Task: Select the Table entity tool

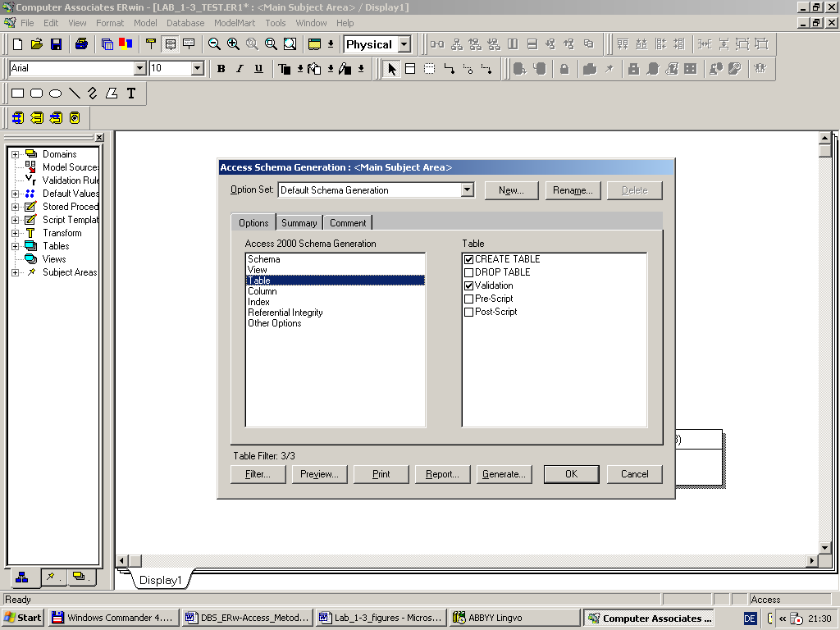Action: click(410, 69)
